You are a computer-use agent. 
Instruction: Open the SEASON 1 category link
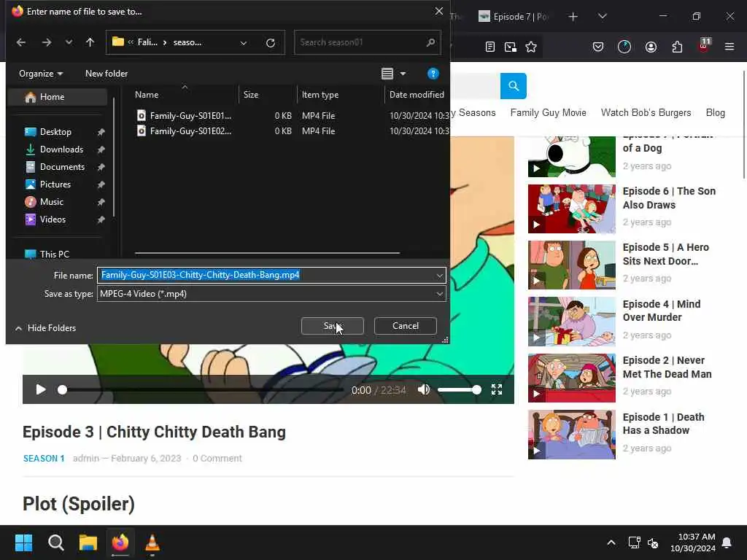[44, 459]
